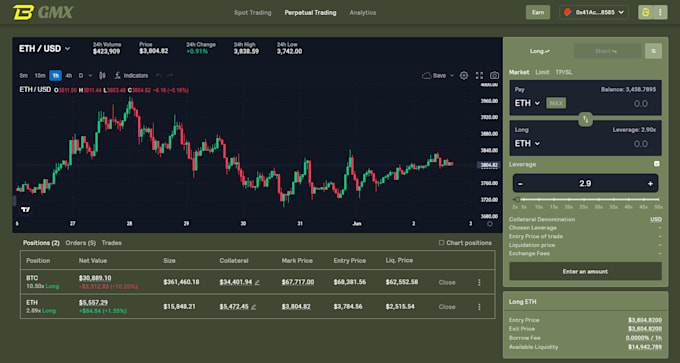Decrease leverage with the minus button
Viewport: 680px width, 363px height.
point(520,184)
